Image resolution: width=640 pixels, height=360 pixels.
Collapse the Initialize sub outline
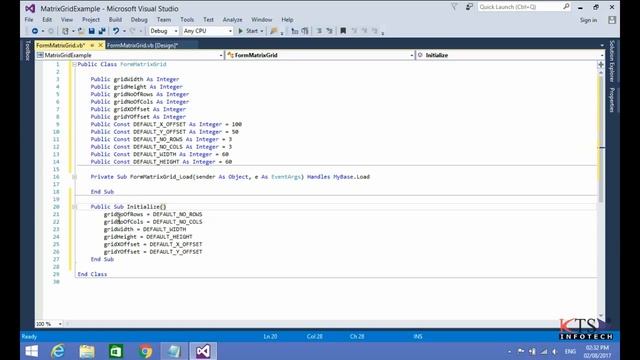[74, 207]
